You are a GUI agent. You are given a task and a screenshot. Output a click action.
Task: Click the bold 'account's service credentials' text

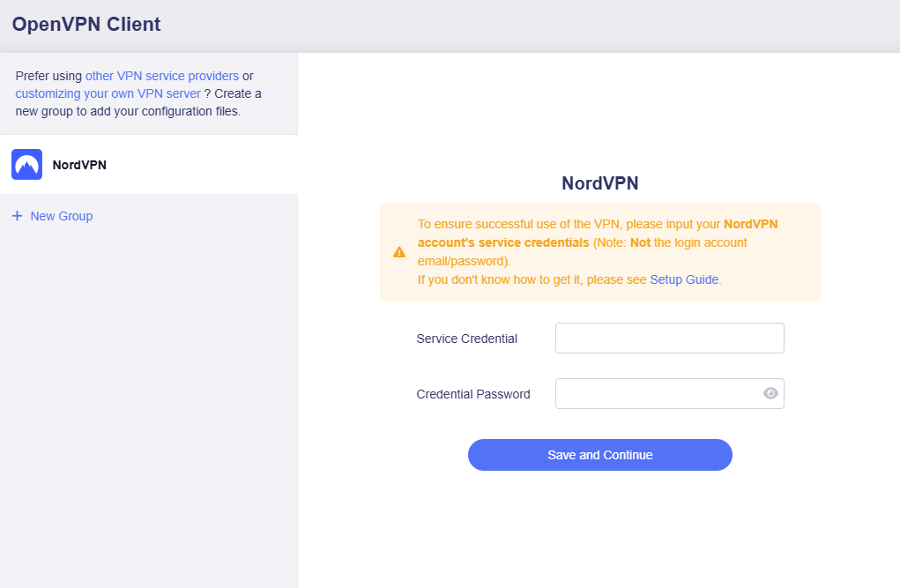[x=502, y=242]
